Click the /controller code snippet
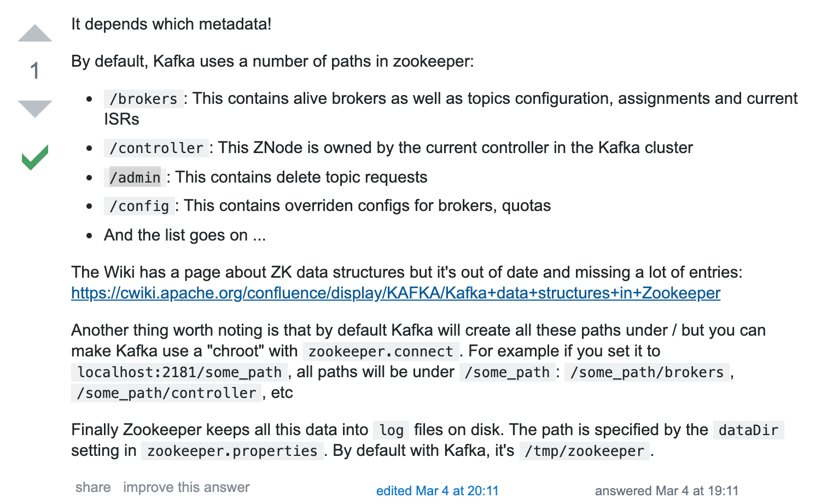The image size is (827, 504). (156, 148)
